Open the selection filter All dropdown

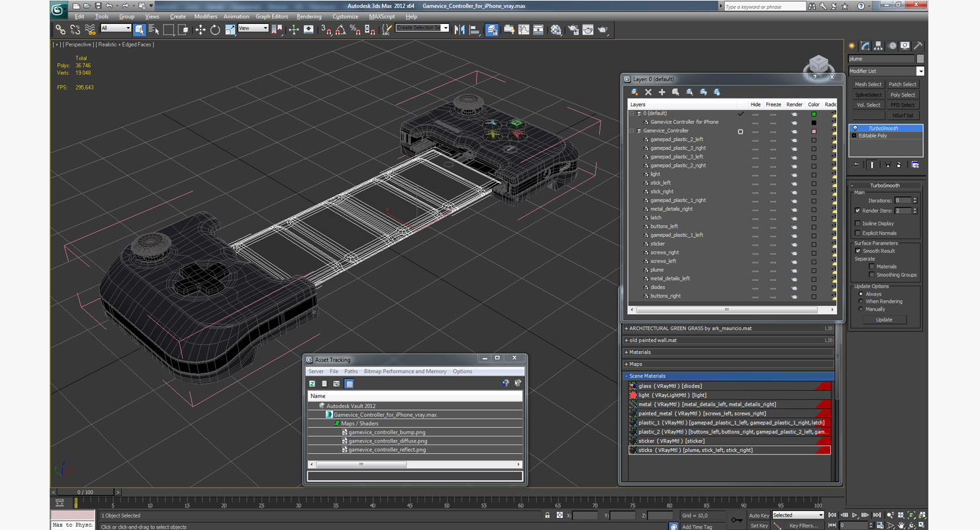pos(116,28)
